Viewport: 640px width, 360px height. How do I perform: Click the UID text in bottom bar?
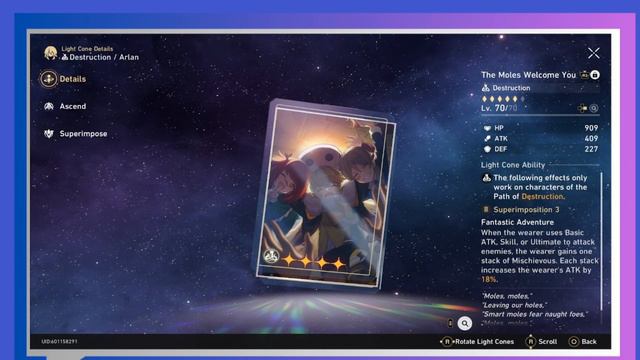pyautogui.click(x=59, y=342)
